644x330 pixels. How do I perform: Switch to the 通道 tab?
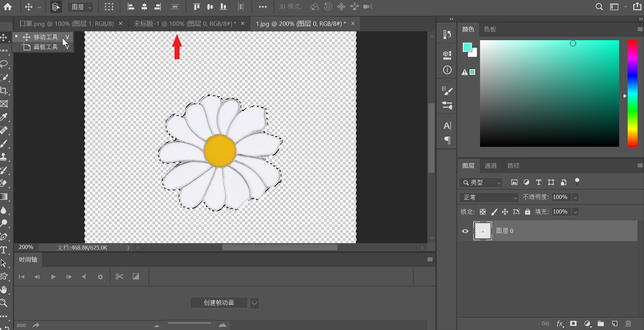pos(491,166)
